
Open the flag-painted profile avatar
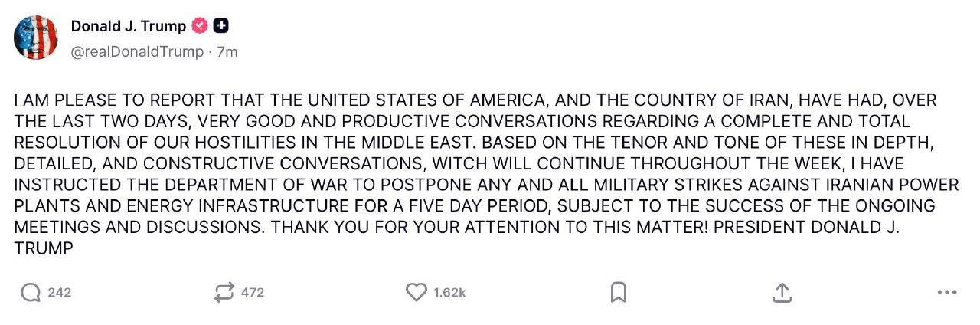36,38
